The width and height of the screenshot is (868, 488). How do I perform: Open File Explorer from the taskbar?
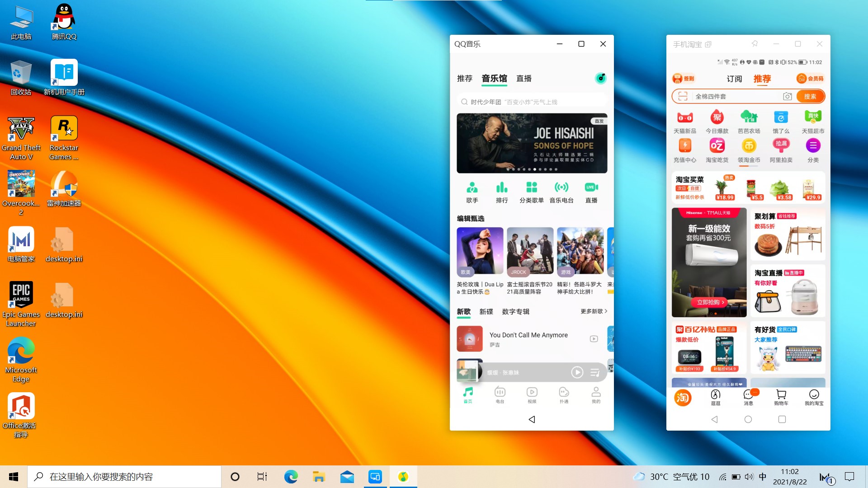point(319,477)
